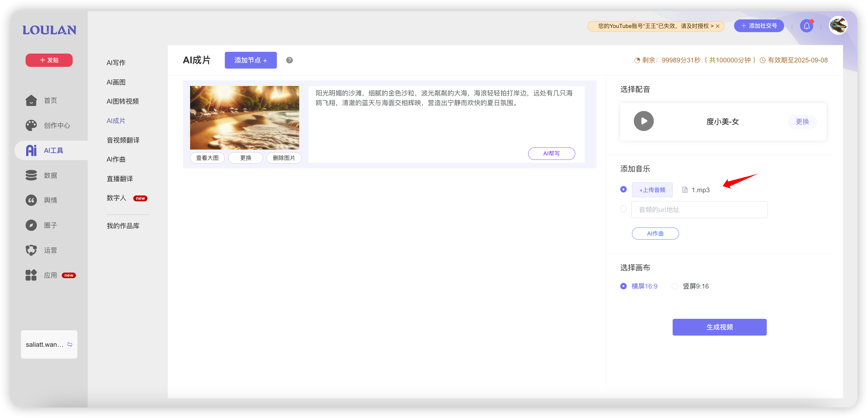Screen dimensions: 868x418
Task: Click the saliatt.wan account box
Action: point(49,344)
